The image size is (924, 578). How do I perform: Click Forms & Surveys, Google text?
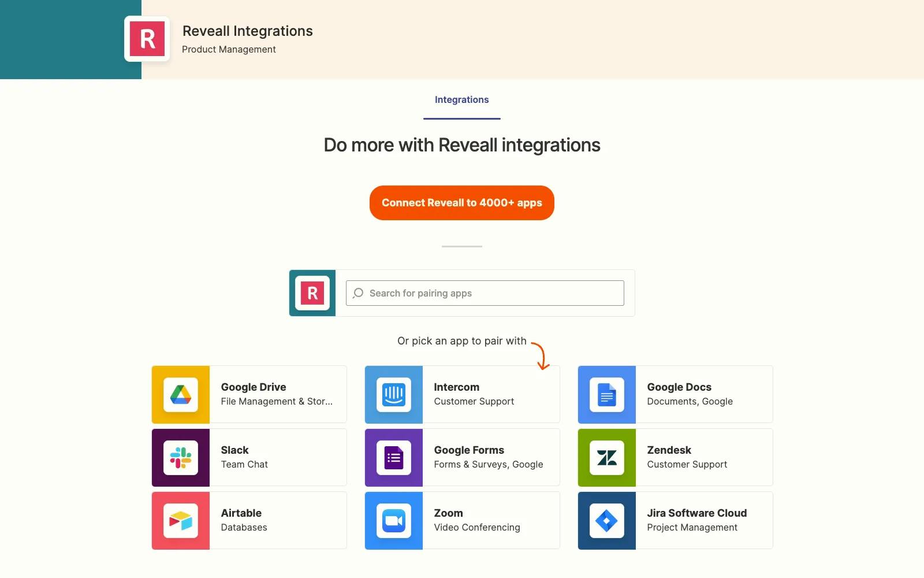[x=489, y=465]
